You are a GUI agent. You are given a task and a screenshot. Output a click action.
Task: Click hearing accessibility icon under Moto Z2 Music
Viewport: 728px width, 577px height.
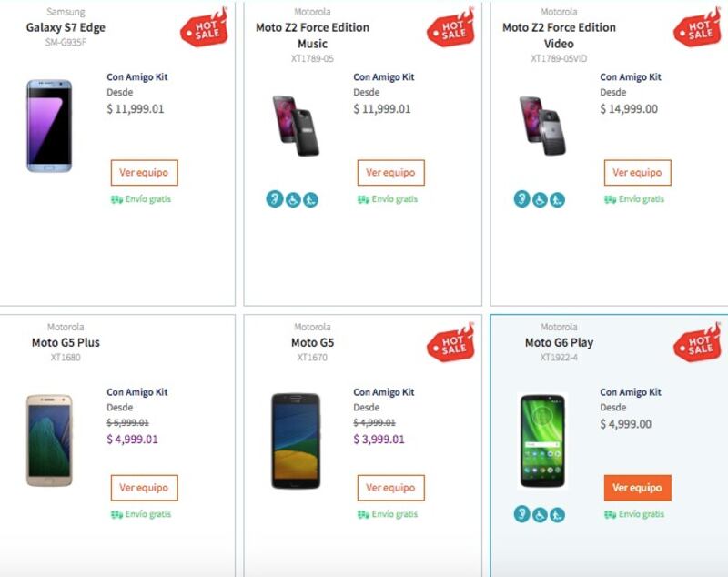[x=275, y=199]
